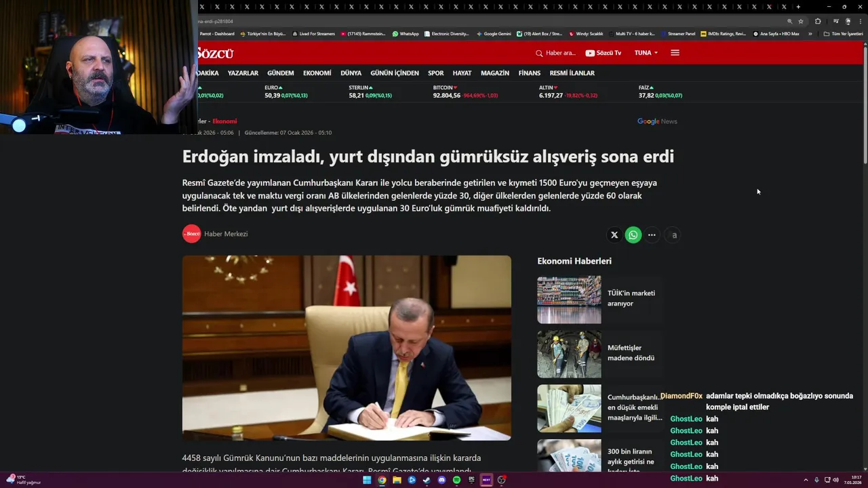Click the ALTIN price ticker
The width and height of the screenshot is (868, 488).
click(x=568, y=91)
